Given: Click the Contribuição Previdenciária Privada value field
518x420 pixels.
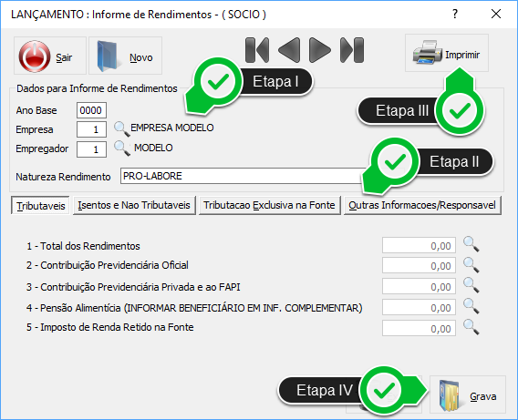Looking at the screenshot, I should pyautogui.click(x=419, y=286).
